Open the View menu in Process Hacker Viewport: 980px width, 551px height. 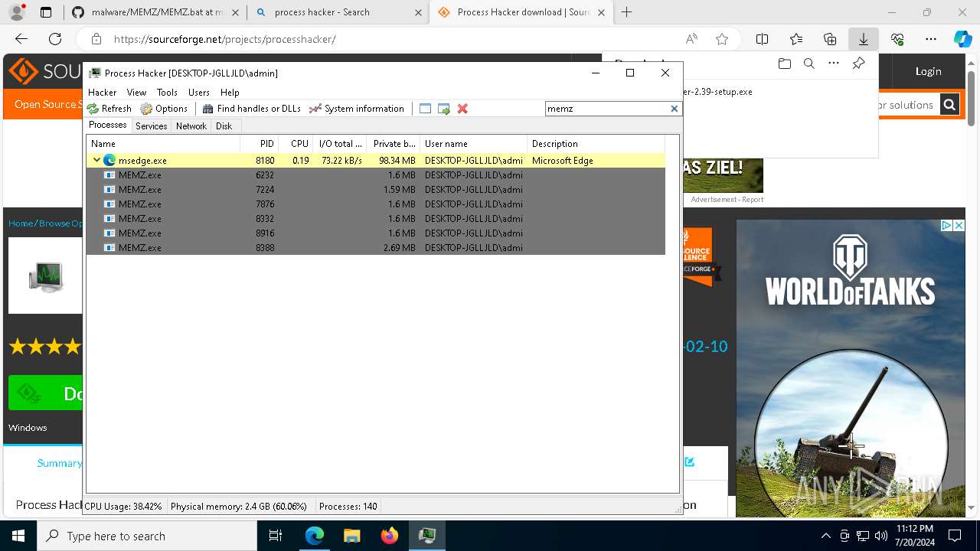tap(136, 92)
